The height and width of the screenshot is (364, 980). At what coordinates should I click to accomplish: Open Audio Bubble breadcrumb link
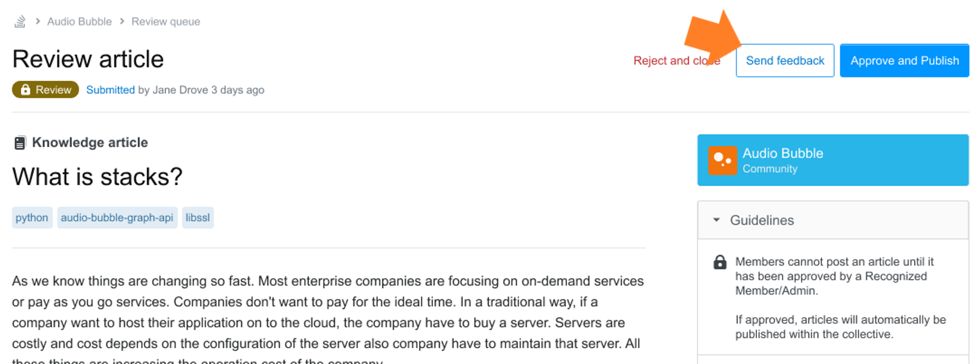tap(79, 21)
